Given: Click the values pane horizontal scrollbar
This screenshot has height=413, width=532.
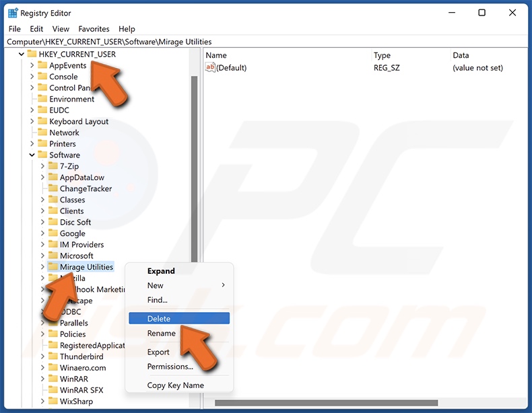Looking at the screenshot, I should 326,402.
